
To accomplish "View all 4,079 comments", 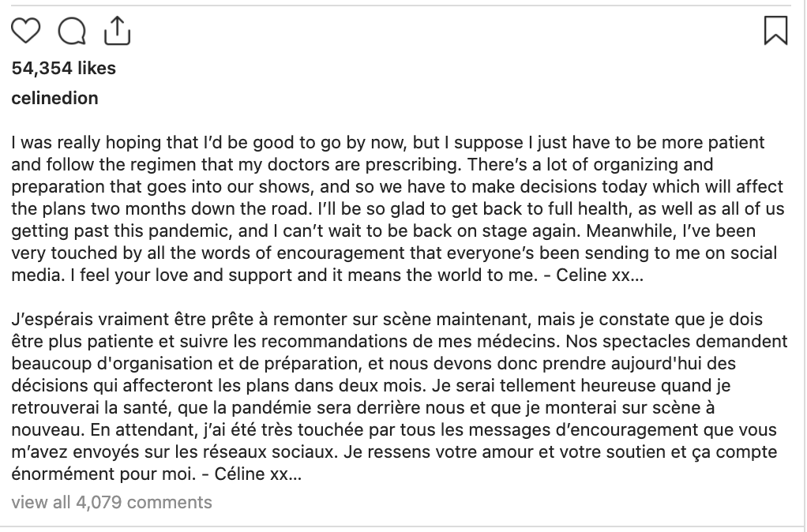I will coord(111,502).
